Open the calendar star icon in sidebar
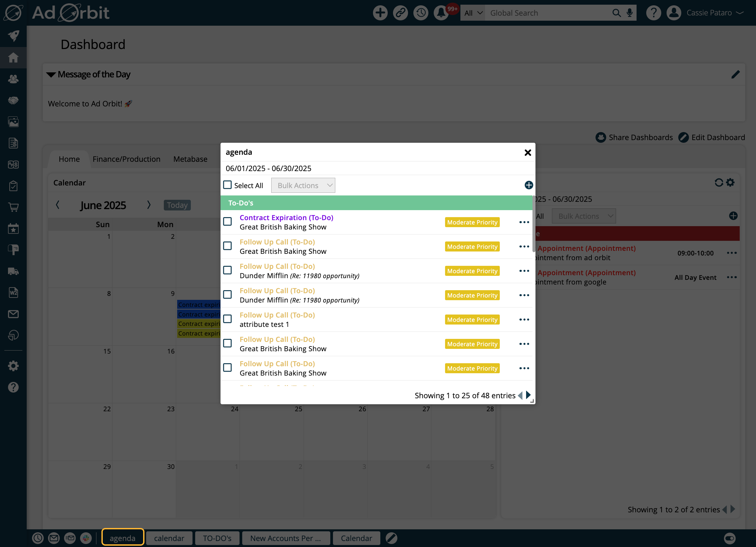756x547 pixels. pyautogui.click(x=13, y=228)
